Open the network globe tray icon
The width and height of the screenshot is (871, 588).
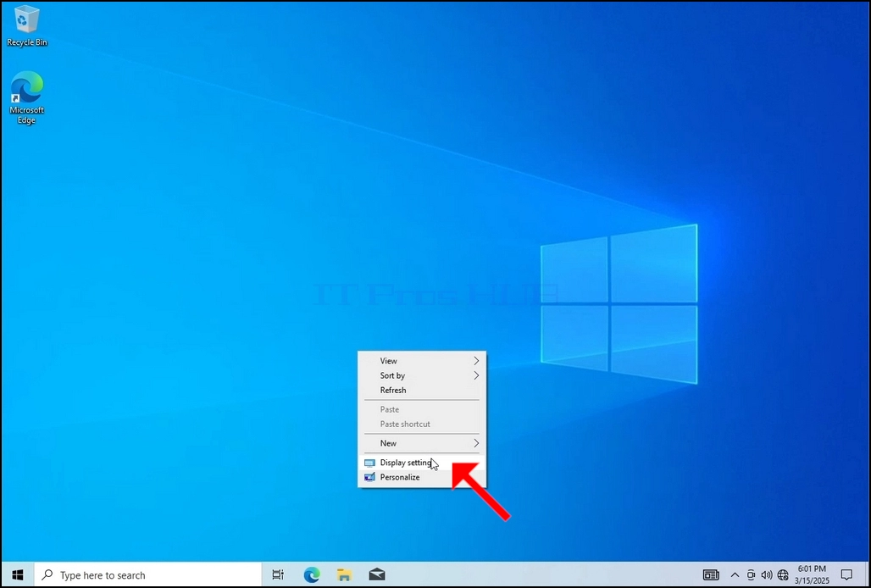783,574
